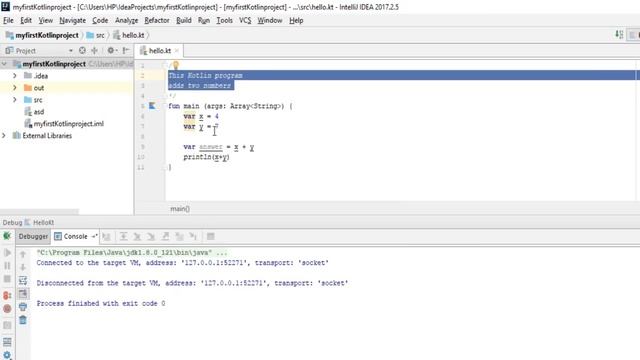Open debug settings gear at bottom left
Viewport: 640px width, 360px height.
coord(7,355)
